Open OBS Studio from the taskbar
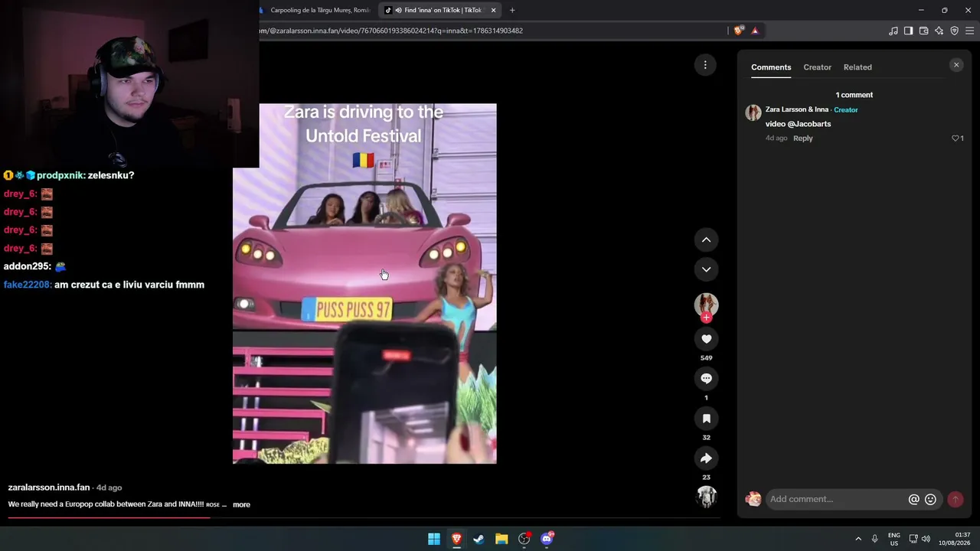 pos(524,539)
